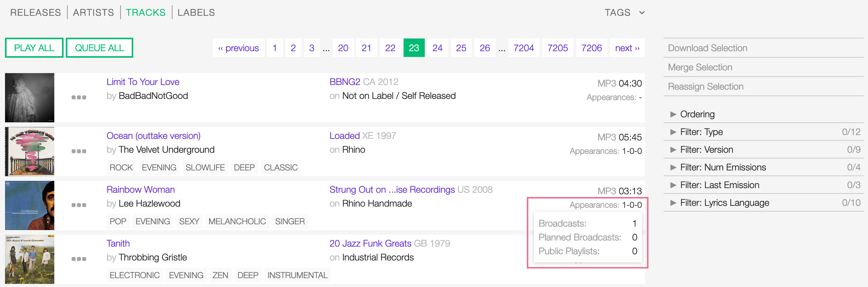Click the CLASSIC tag
This screenshot has width=868, height=287.
(x=281, y=168)
